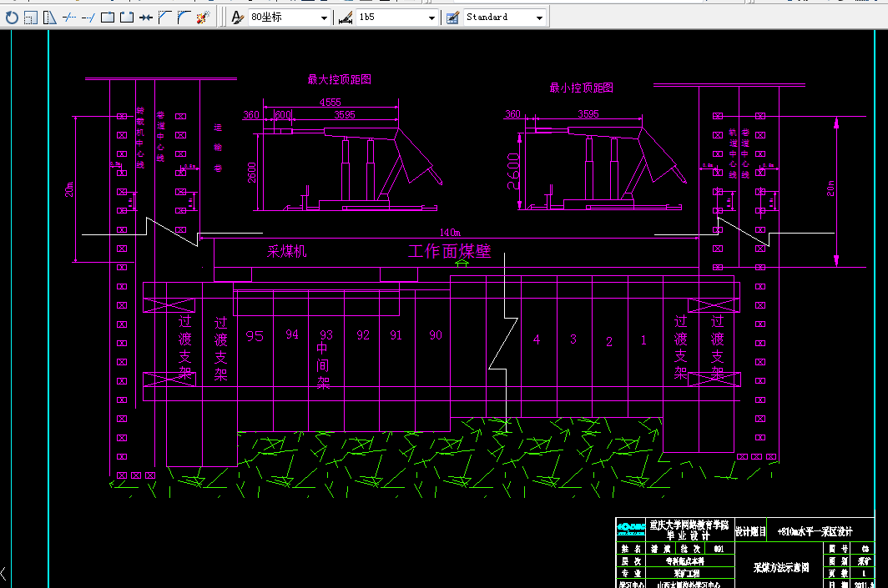
Task: Select the 140m dimension text
Action: [x=450, y=233]
